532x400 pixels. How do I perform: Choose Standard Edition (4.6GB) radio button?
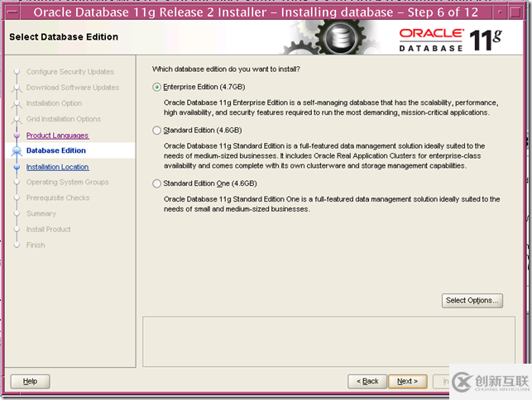click(156, 131)
